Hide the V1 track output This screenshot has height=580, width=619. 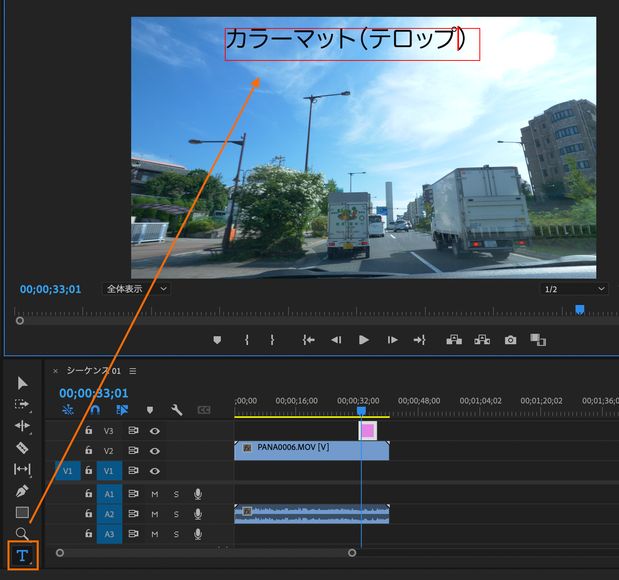click(x=155, y=471)
